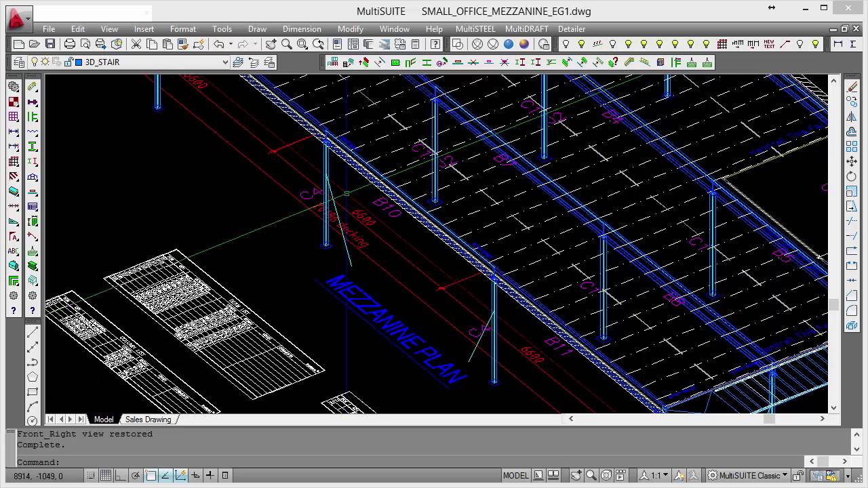Open the MultiSTEEL menu
868x488 pixels.
[x=475, y=29]
